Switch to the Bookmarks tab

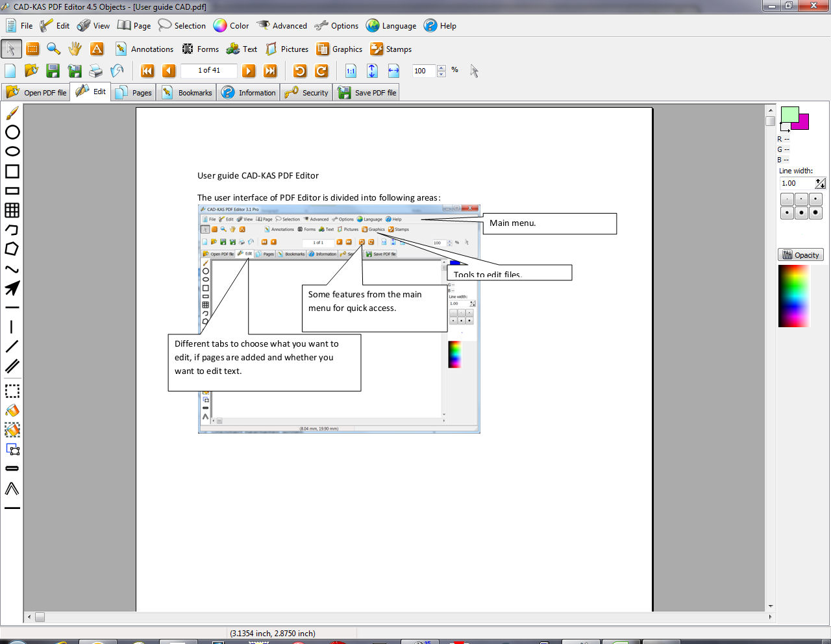(x=187, y=92)
